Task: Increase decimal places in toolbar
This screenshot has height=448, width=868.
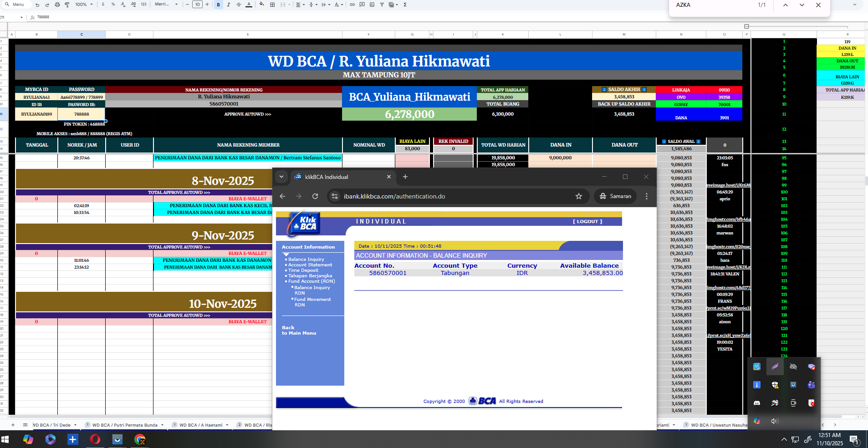Action: [133, 5]
